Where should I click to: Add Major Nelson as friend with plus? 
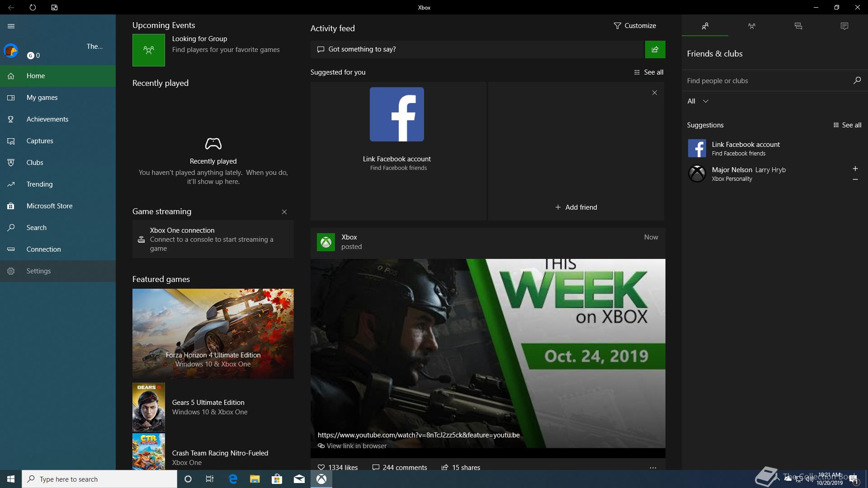(855, 169)
